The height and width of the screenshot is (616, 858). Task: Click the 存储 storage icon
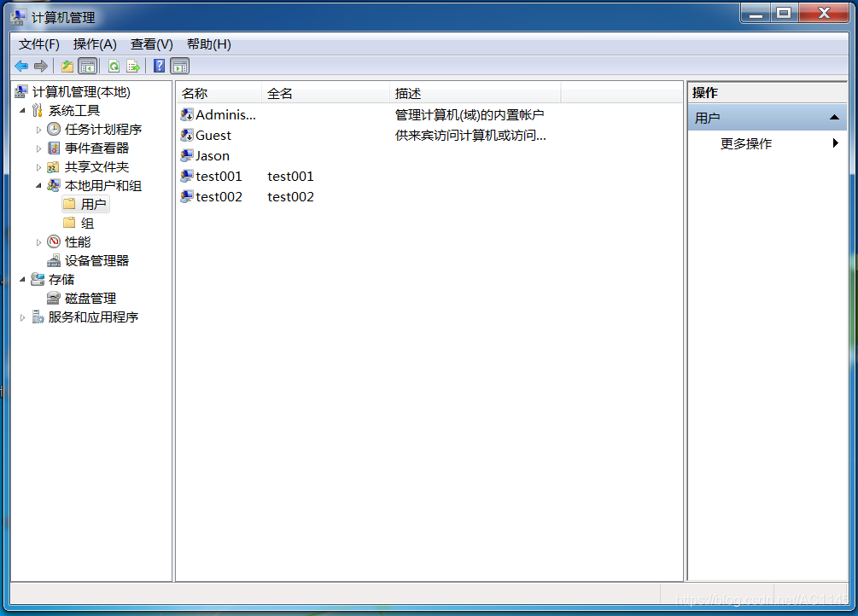[x=38, y=279]
